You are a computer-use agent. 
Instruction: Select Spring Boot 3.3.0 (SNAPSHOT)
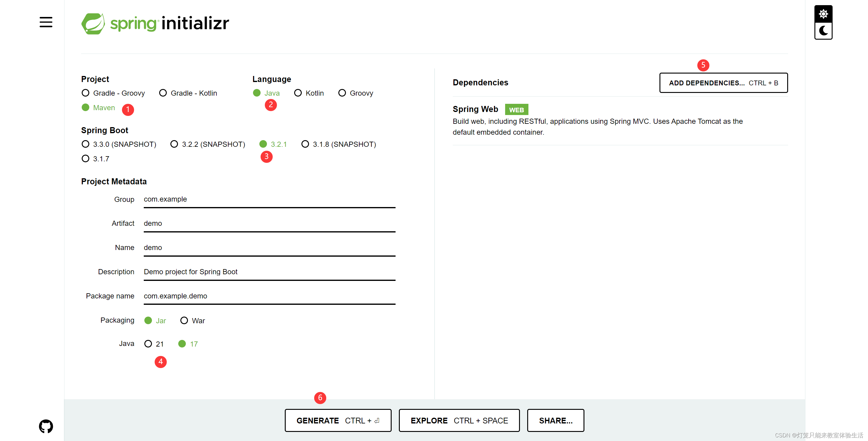[x=119, y=144]
